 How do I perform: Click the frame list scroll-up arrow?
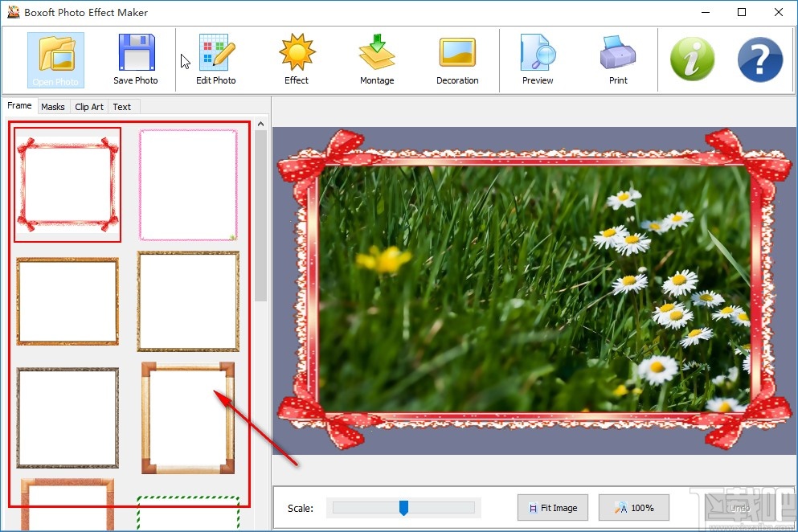tap(260, 124)
